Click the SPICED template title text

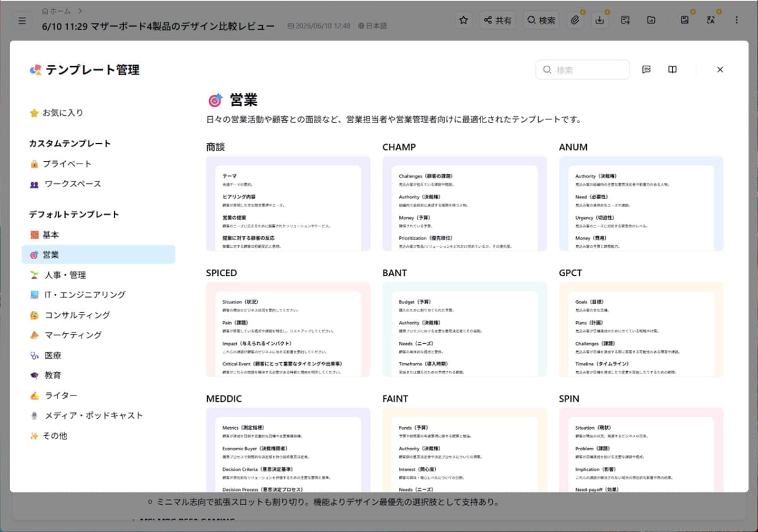pos(222,273)
